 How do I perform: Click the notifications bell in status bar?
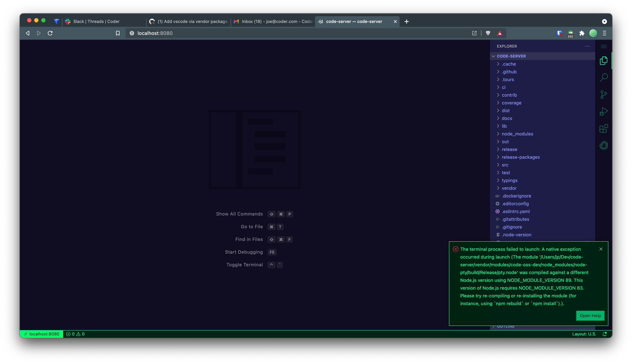tap(604, 334)
